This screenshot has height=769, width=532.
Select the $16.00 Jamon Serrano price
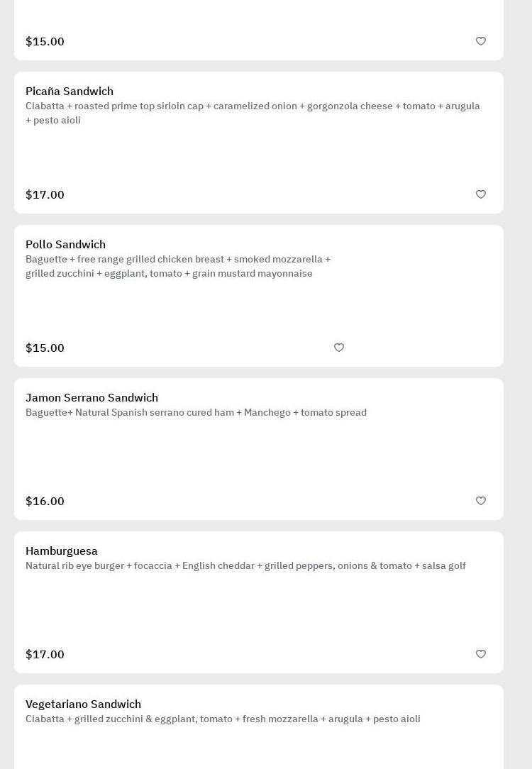point(45,502)
